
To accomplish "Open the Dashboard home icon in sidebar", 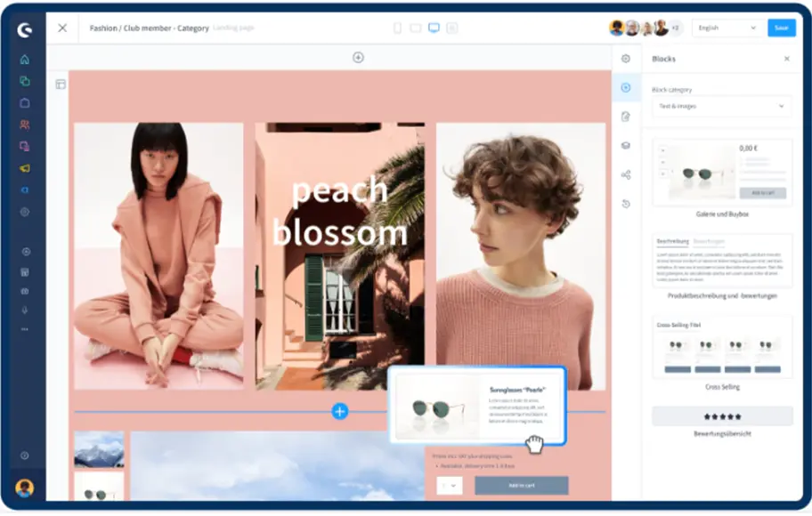I will (x=25, y=60).
